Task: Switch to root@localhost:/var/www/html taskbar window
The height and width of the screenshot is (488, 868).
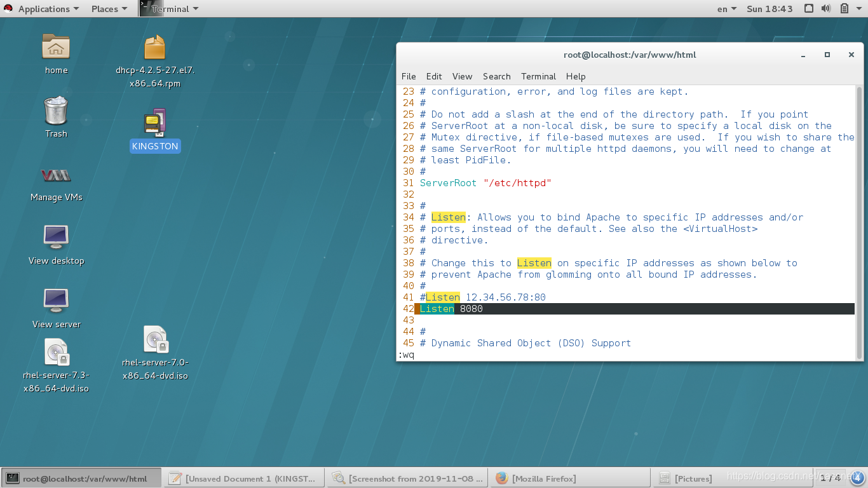Action: tap(81, 478)
